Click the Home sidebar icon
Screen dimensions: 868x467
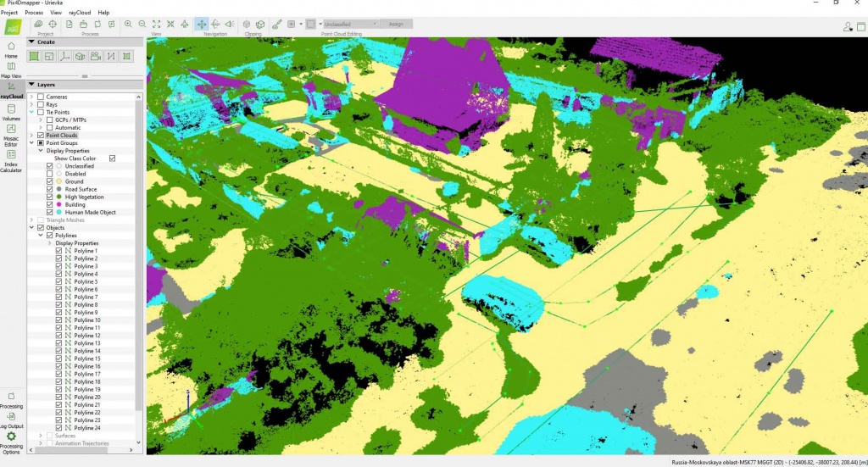11,47
